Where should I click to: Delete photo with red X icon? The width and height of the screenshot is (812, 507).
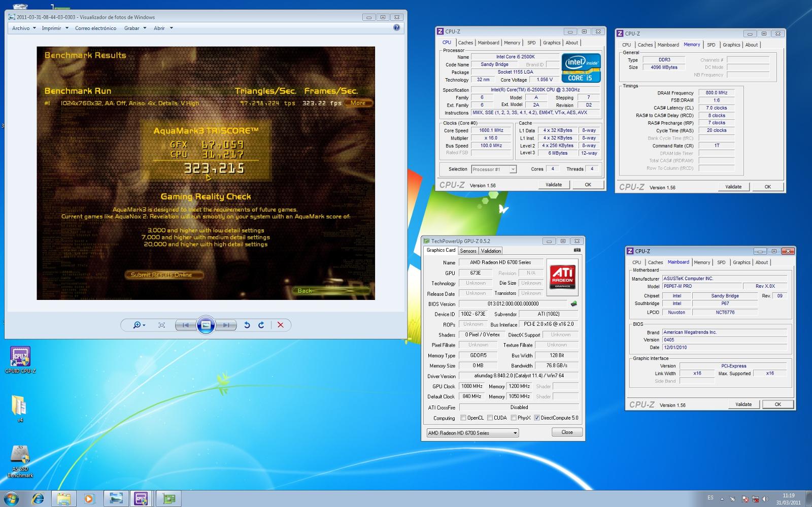tap(280, 325)
